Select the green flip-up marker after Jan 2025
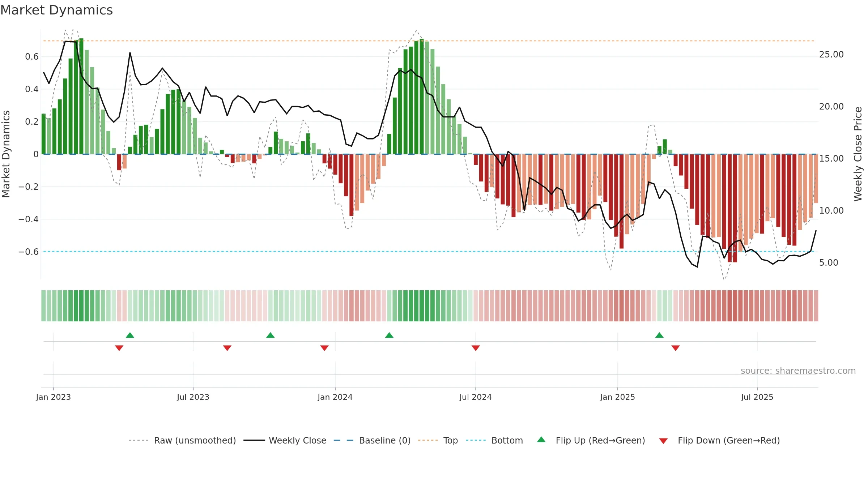This screenshot has height=488, width=868. pos(659,335)
